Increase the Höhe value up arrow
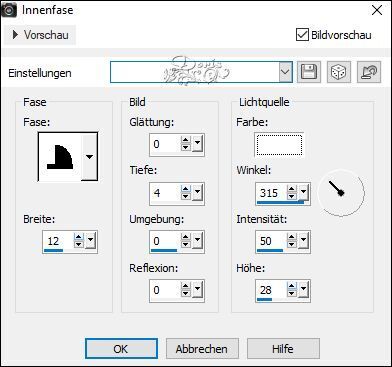392x367 pixels. [292, 286]
